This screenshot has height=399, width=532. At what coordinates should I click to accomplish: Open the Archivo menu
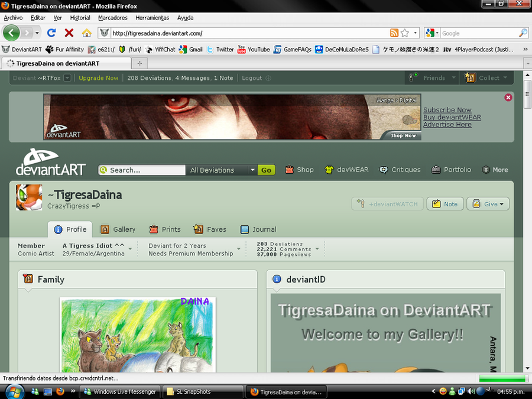(13, 18)
